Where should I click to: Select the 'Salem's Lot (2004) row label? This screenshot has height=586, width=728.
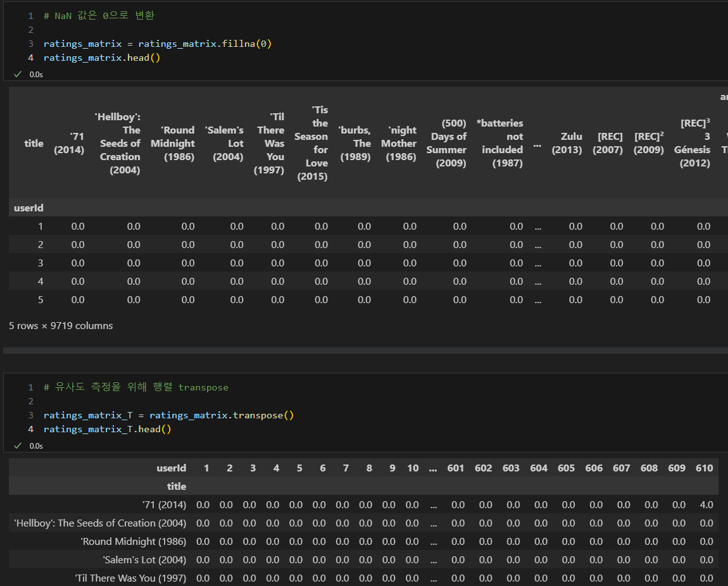pyautogui.click(x=144, y=560)
